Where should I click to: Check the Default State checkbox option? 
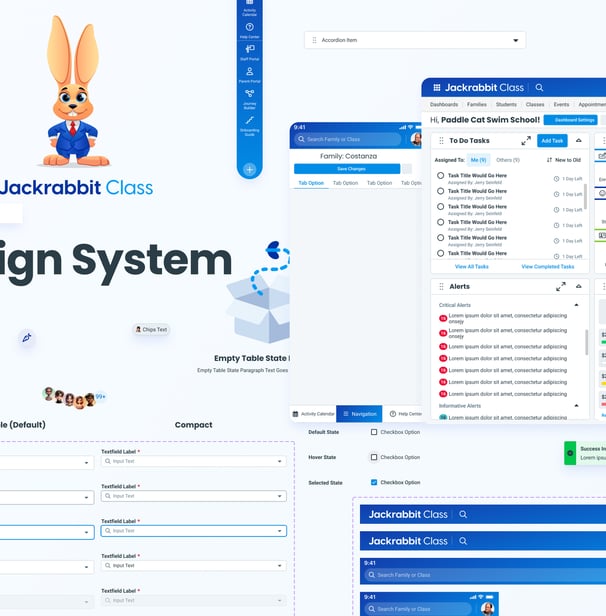click(374, 432)
